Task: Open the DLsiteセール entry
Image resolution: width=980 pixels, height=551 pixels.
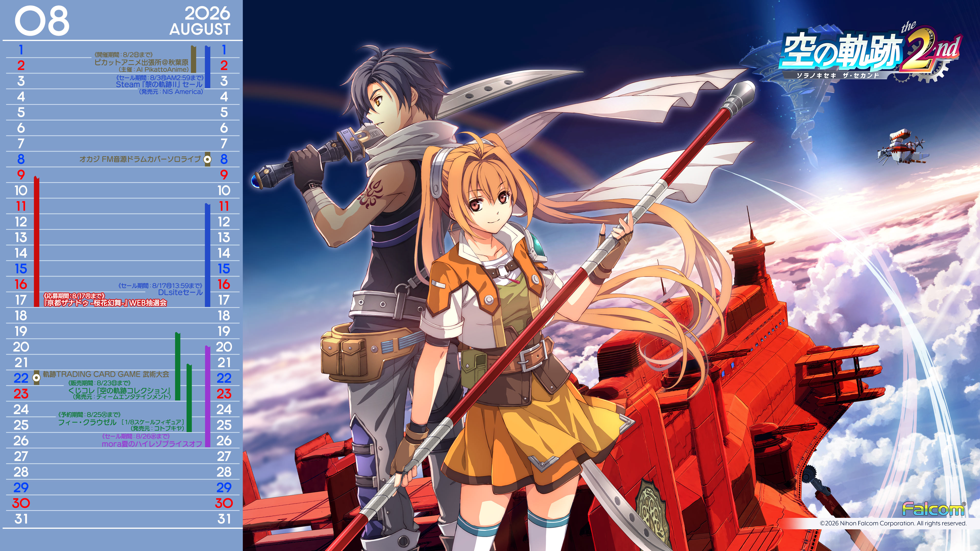Action: (180, 292)
